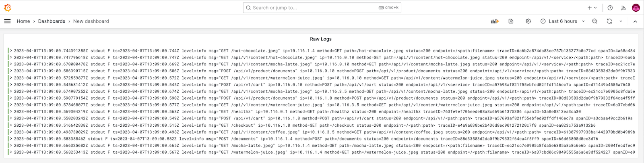Open the refresh interval dropdown arrow
The height and width of the screenshot is (163, 644).
[621, 21]
